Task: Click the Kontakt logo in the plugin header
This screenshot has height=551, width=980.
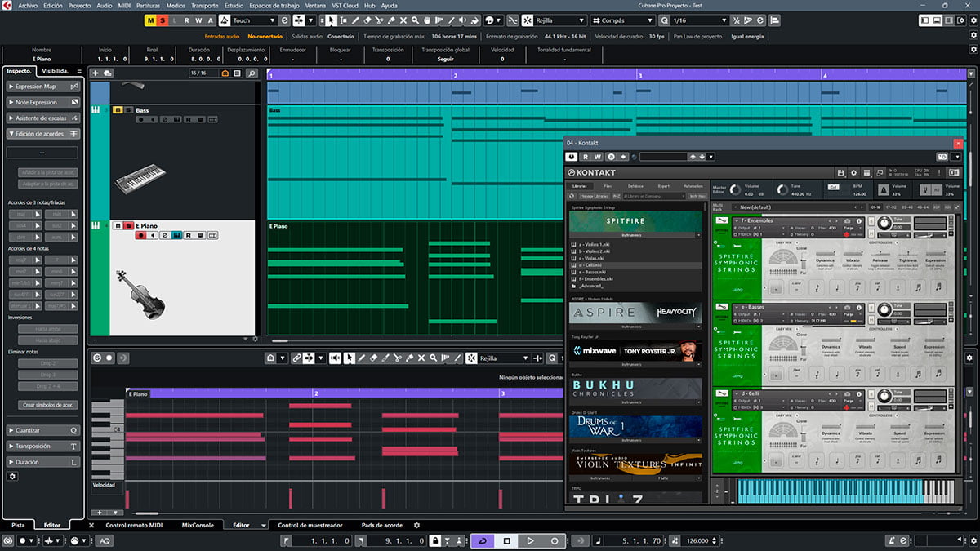Action: (x=592, y=173)
